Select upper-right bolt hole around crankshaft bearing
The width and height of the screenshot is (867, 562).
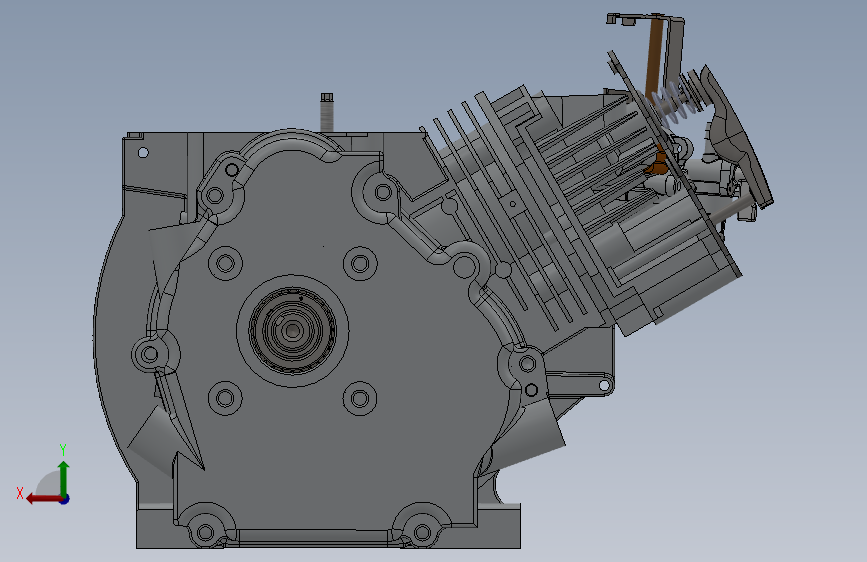360,263
